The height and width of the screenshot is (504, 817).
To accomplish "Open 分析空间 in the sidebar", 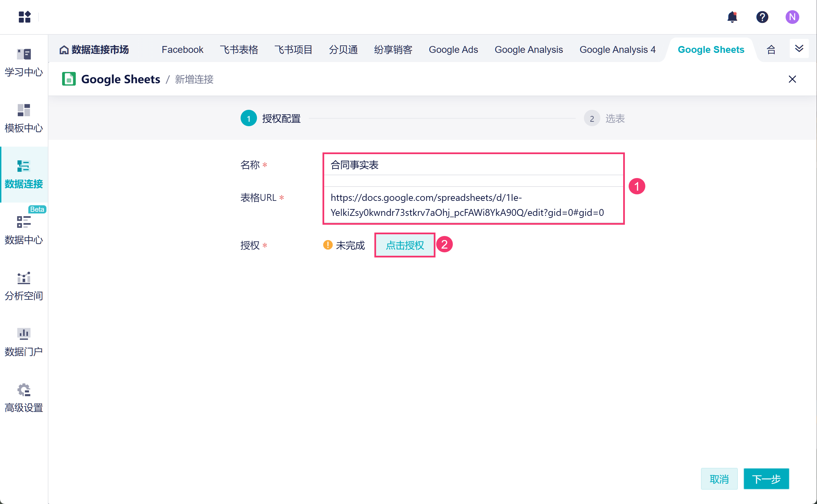I will pyautogui.click(x=24, y=286).
